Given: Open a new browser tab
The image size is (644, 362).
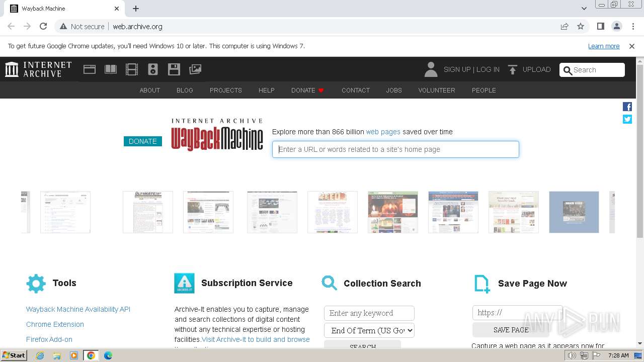Looking at the screenshot, I should [136, 9].
